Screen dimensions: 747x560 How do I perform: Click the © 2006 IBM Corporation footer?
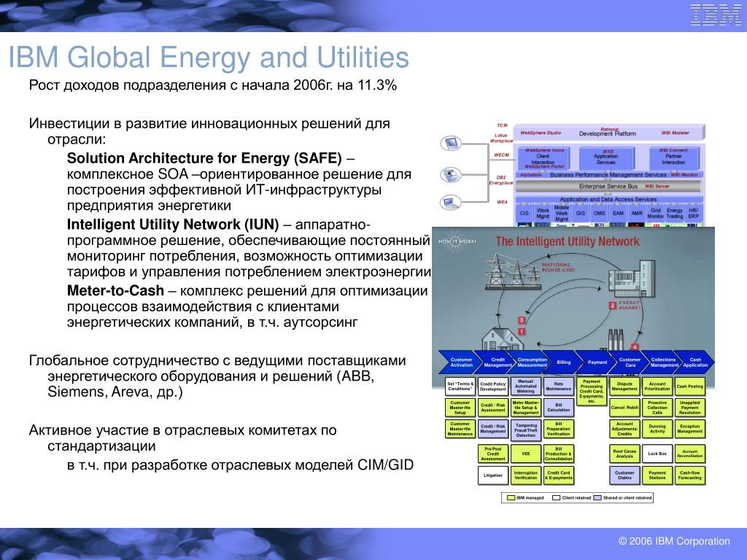pos(673,541)
